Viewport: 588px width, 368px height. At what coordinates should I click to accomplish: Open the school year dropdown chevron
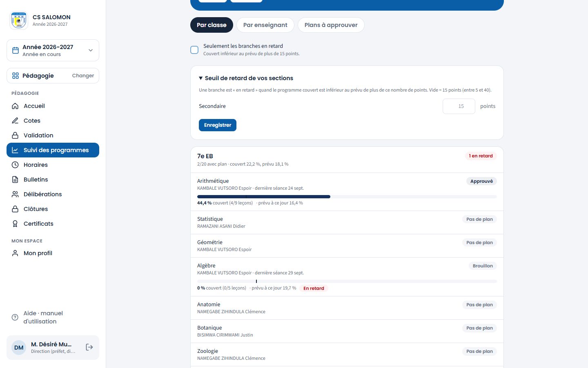click(x=91, y=50)
